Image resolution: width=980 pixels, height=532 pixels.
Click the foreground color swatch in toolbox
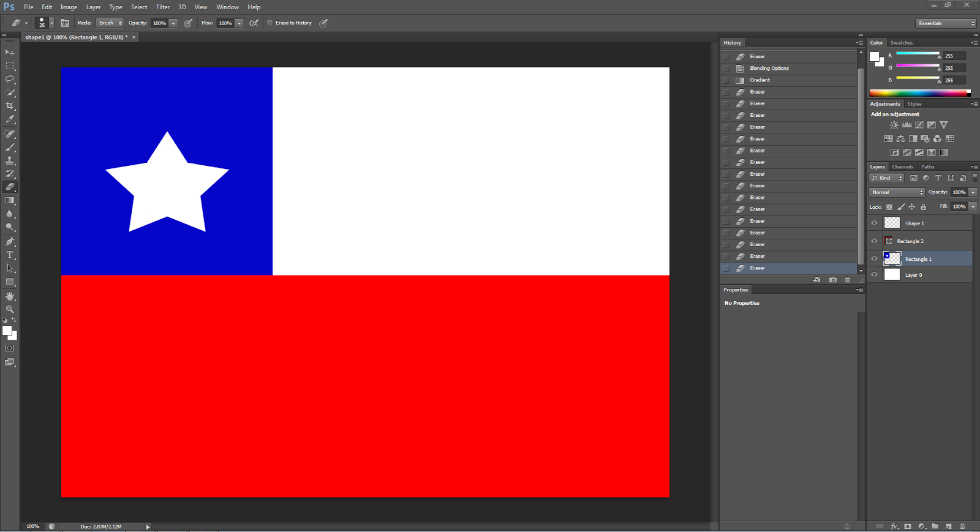pyautogui.click(x=7, y=331)
